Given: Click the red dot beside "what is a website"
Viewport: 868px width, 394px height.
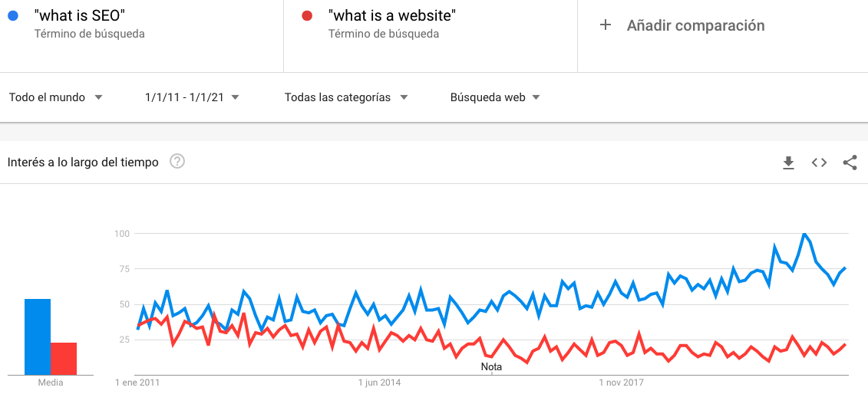Looking at the screenshot, I should pos(307,16).
